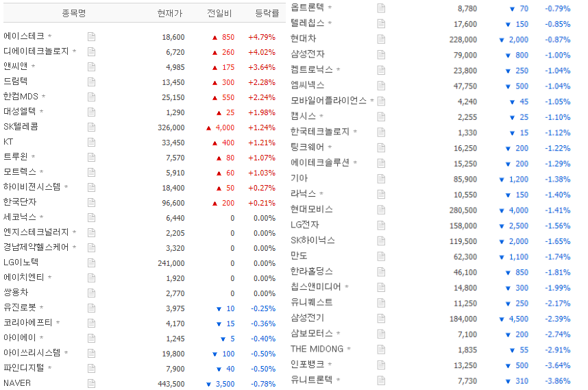Open the 하이비젼시스템 stock link
Image resolution: width=588 pixels, height=390 pixels.
point(32,187)
